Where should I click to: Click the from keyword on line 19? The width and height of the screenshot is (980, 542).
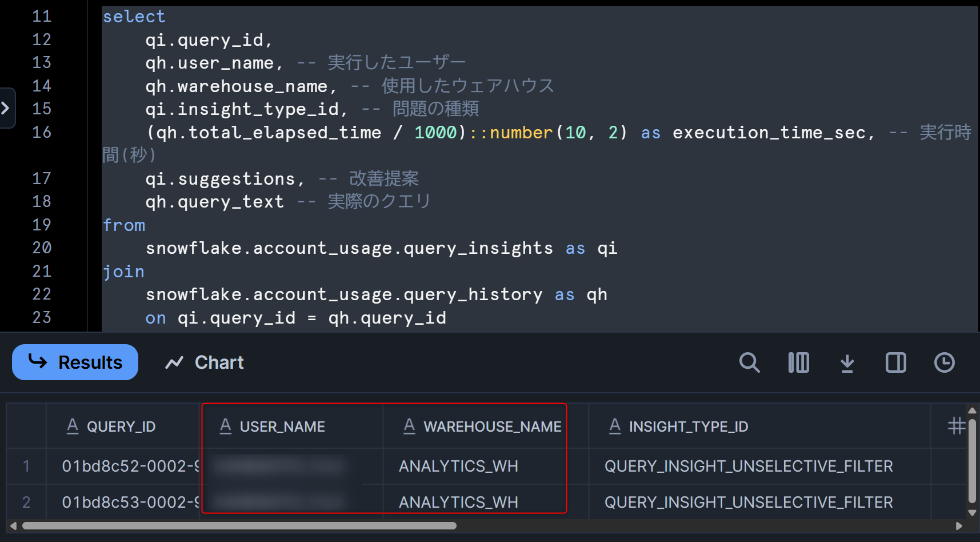(x=124, y=225)
